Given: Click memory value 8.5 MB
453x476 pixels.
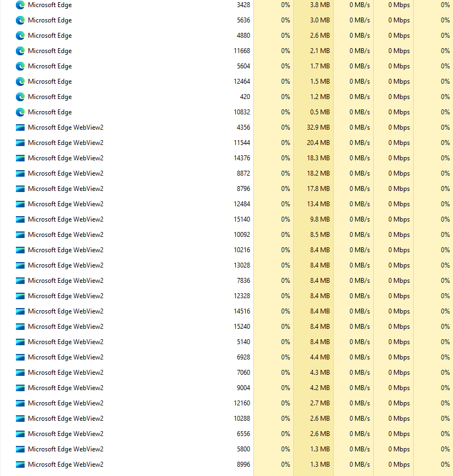Looking at the screenshot, I should (320, 235).
